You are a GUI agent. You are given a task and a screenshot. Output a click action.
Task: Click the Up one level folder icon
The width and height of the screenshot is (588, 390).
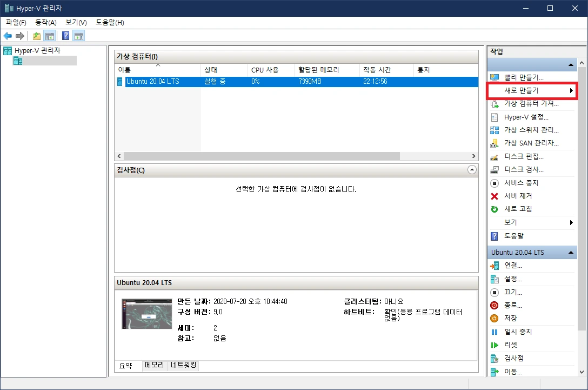click(x=37, y=36)
